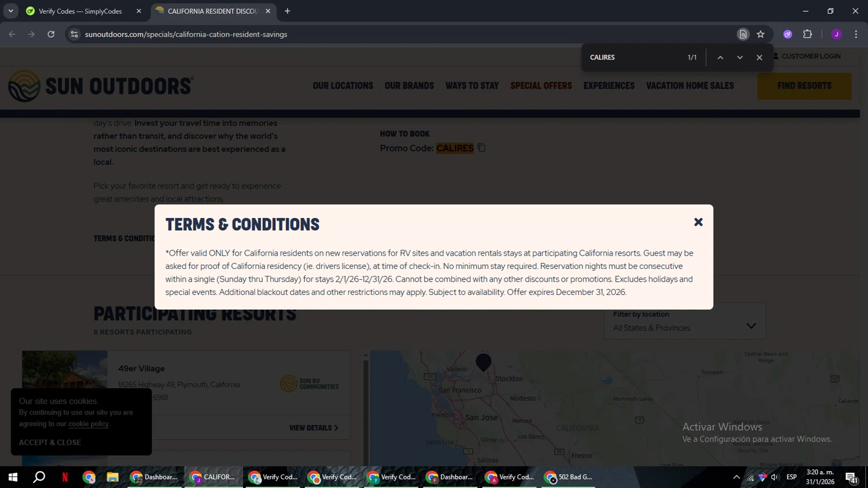Viewport: 868px width, 488px height.
Task: Click the resort list scrollbar
Action: pos(365,411)
